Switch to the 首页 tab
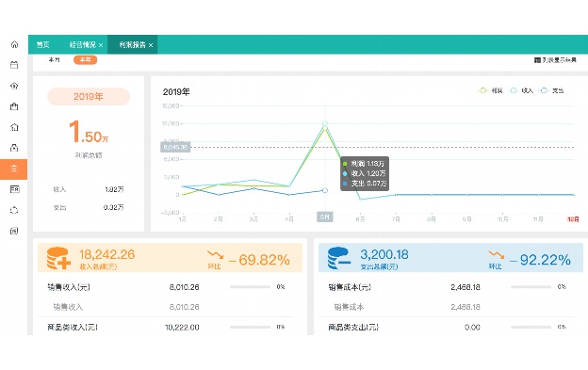The image size is (588, 370). pos(43,45)
